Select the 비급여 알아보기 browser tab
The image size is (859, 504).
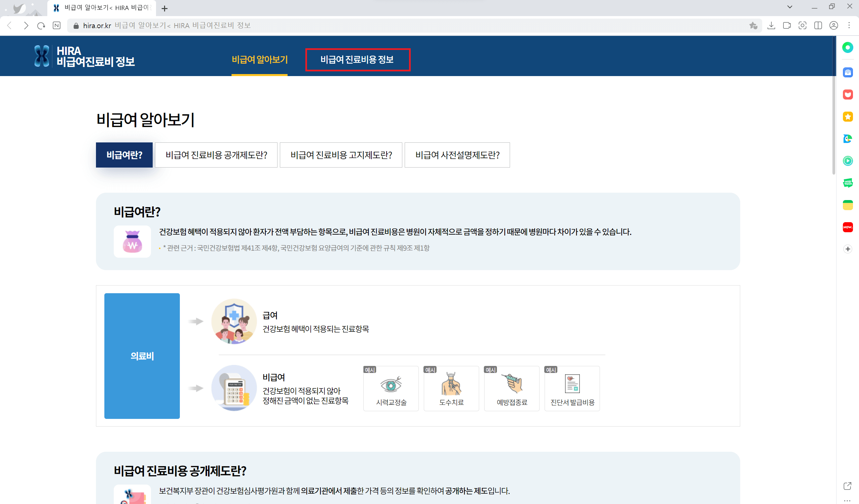coord(102,8)
